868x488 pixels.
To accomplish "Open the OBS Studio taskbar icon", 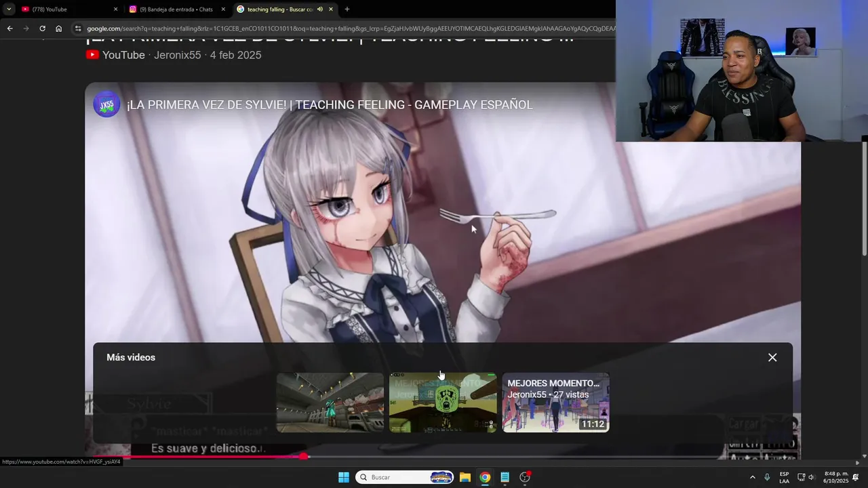I will point(525,477).
